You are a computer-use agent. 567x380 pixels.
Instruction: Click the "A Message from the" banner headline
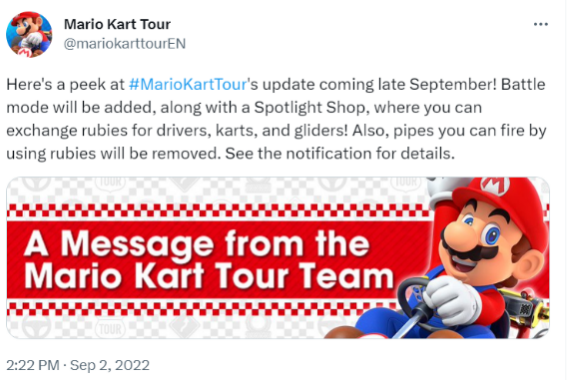pyautogui.click(x=196, y=243)
